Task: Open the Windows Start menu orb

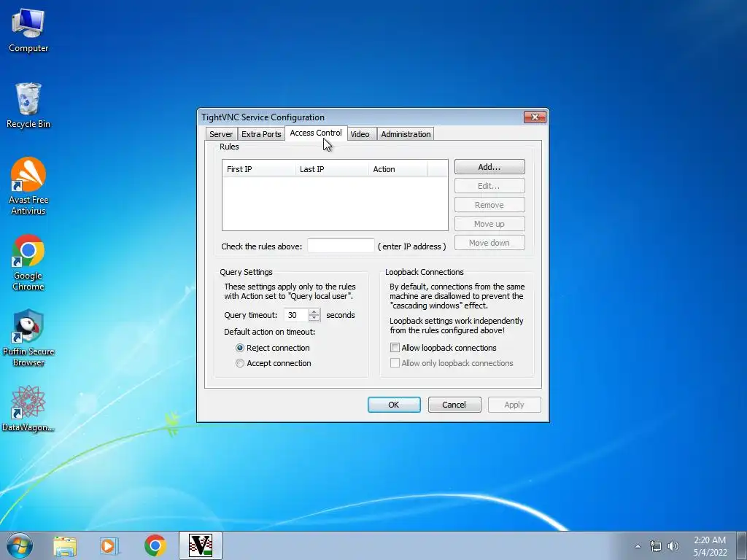Action: pyautogui.click(x=20, y=545)
